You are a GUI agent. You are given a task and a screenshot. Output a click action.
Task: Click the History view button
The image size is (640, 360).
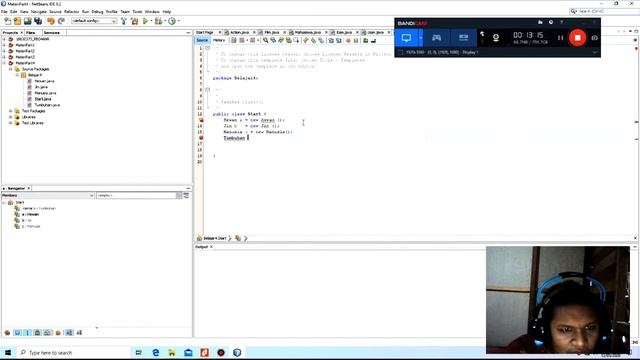(219, 40)
